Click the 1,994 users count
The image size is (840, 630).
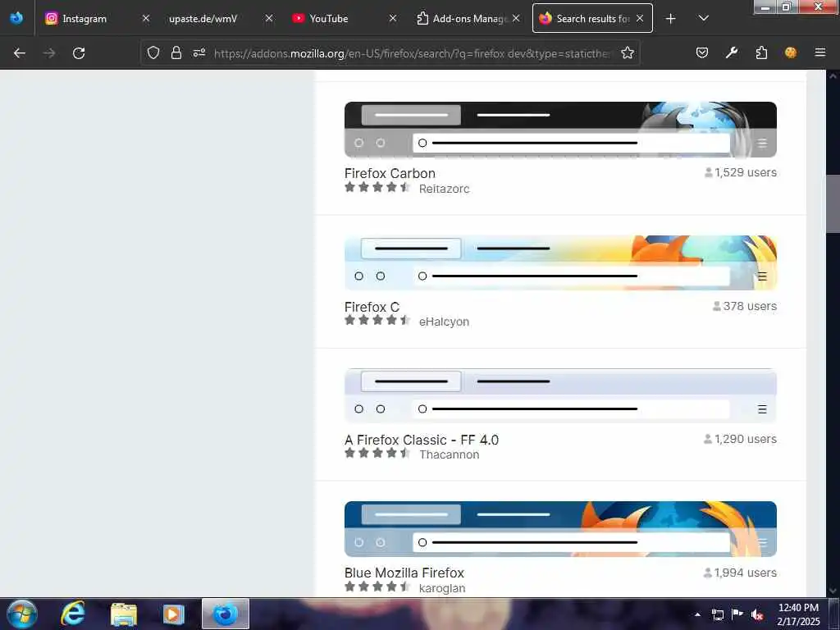pos(740,573)
